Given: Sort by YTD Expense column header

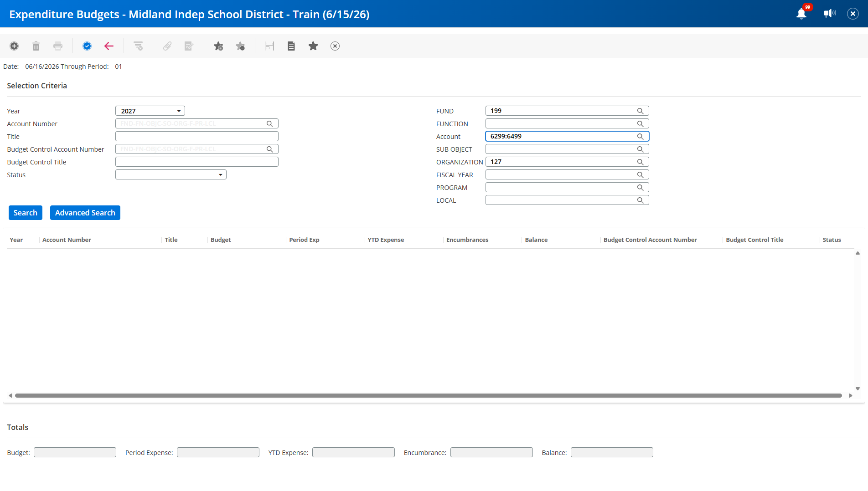Looking at the screenshot, I should [386, 240].
